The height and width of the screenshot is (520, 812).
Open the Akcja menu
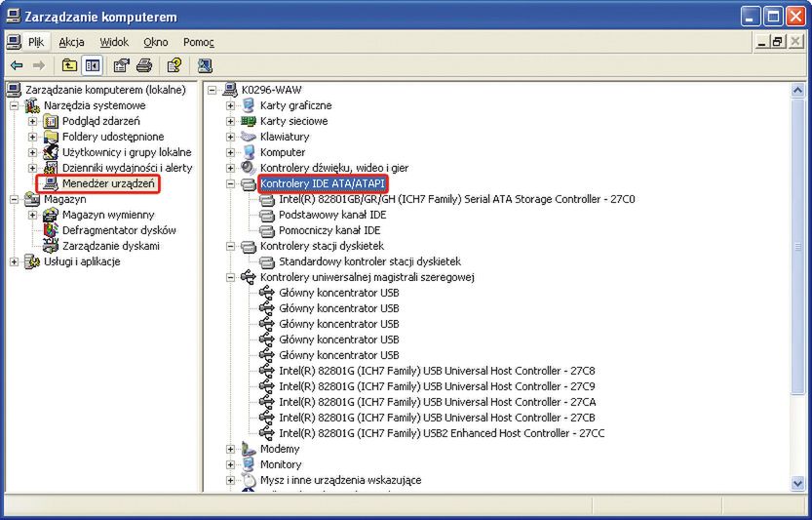point(71,42)
